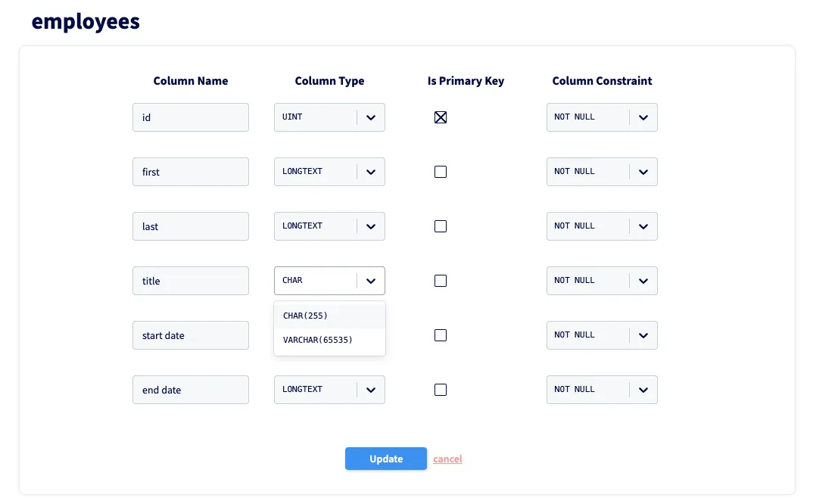Enable primary key for end date row

click(441, 390)
